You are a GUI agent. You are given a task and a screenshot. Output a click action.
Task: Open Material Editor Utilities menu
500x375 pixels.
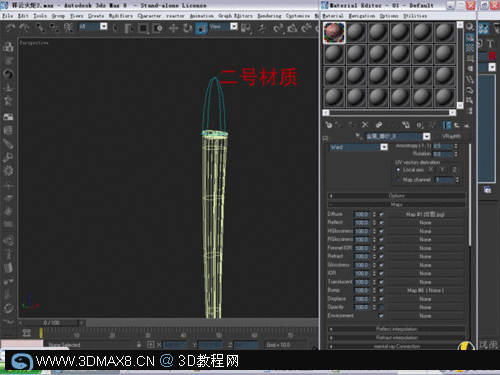point(415,16)
